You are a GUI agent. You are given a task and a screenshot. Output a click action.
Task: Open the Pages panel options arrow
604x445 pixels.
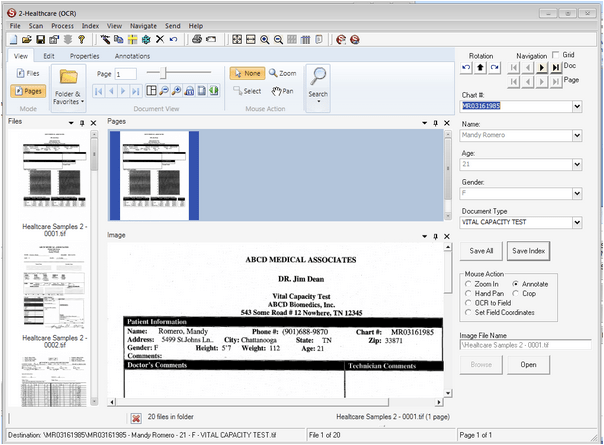coord(424,123)
